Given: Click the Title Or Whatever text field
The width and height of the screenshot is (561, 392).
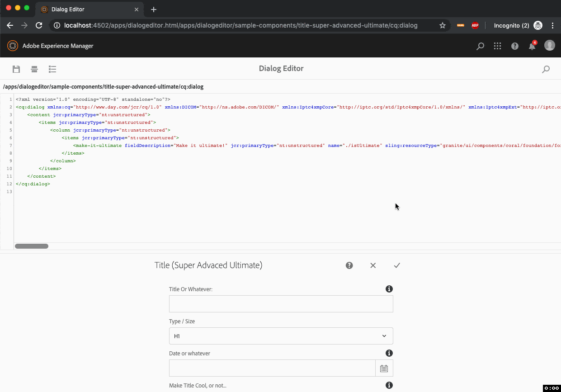Looking at the screenshot, I should [x=281, y=304].
